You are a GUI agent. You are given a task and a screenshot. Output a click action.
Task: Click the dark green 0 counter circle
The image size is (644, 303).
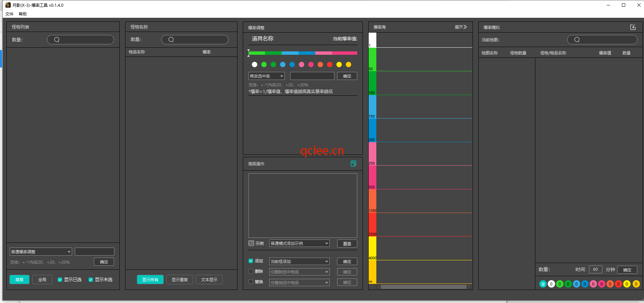point(568,284)
